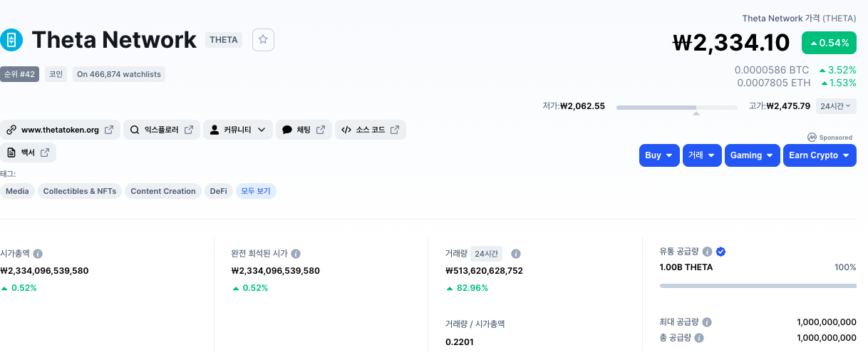Image resolution: width=868 pixels, height=360 pixels.
Task: Click the 3.52% BTC change
Action: point(838,70)
